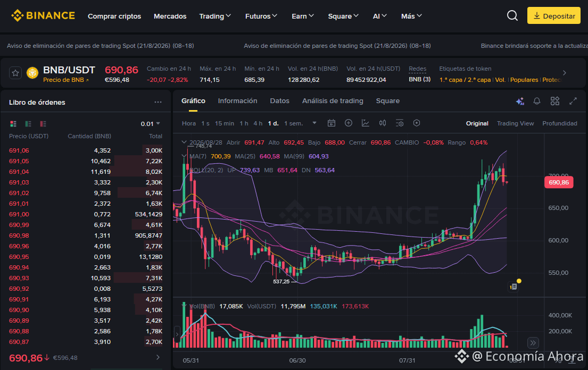Open technical indicators line chart icon
588x370 pixels.
coord(365,123)
